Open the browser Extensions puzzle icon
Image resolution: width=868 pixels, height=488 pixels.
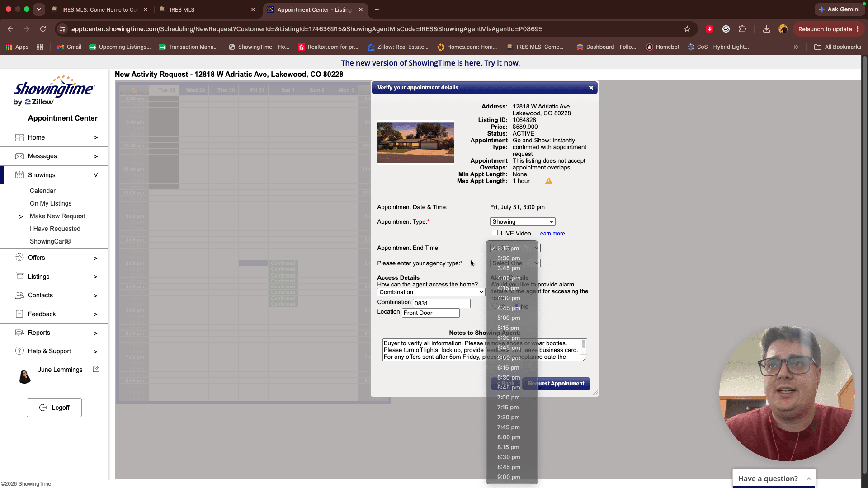pyautogui.click(x=742, y=29)
